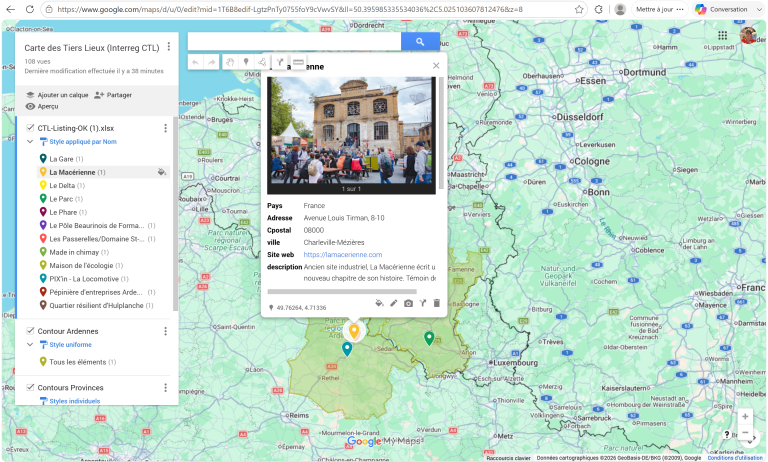The height and width of the screenshot is (462, 768).
Task: Select the add directions tool
Action: 280,62
